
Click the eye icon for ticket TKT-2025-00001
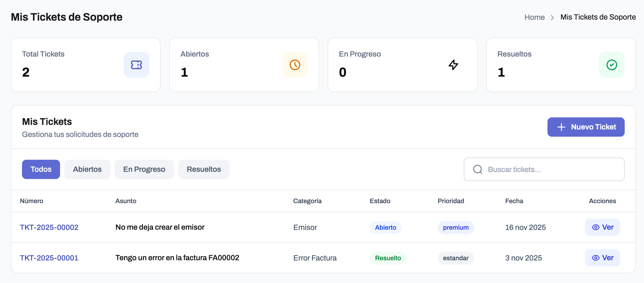tap(595, 258)
